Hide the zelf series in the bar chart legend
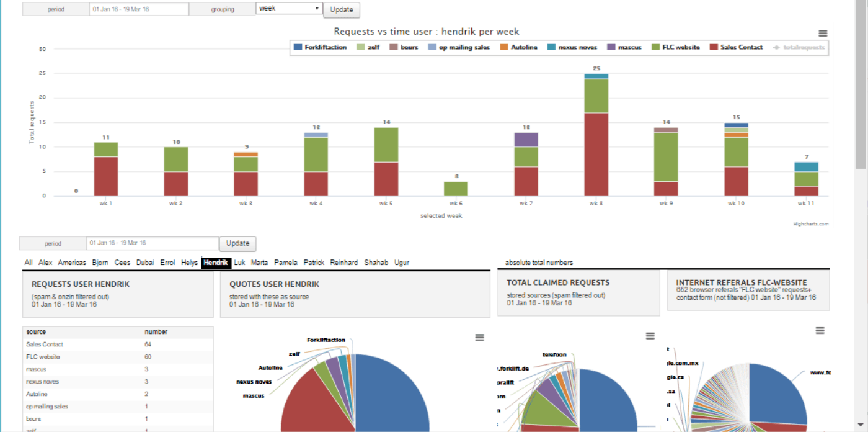 pos(368,47)
